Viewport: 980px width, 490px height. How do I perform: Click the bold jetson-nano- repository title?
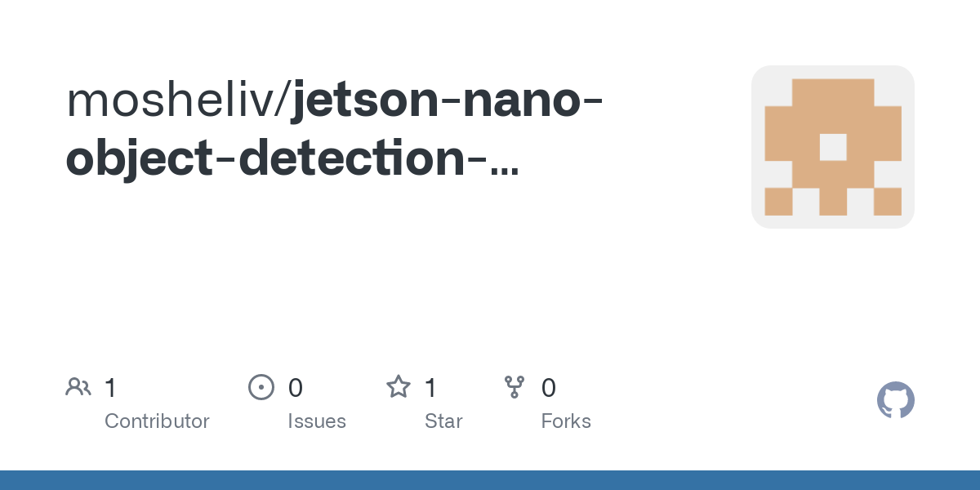point(448,100)
